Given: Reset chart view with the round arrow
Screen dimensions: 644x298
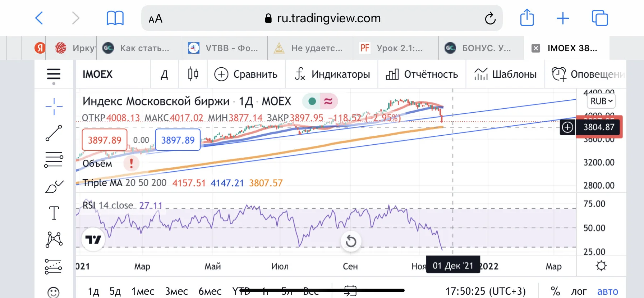Looking at the screenshot, I should point(351,241).
